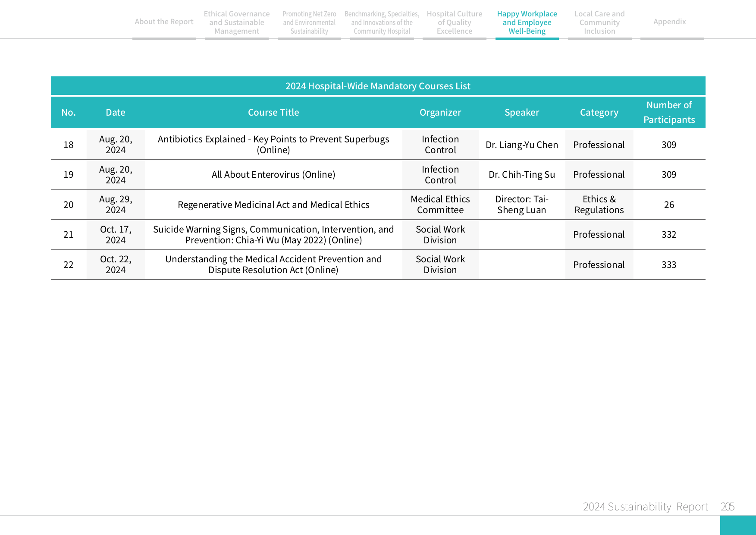Select row number 20

[x=69, y=205]
